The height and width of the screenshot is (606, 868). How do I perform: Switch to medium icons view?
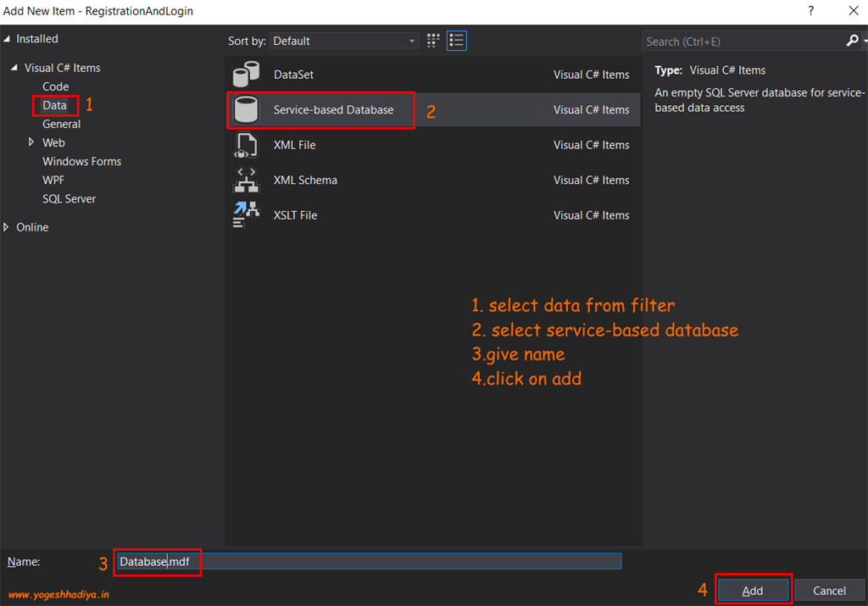point(432,40)
